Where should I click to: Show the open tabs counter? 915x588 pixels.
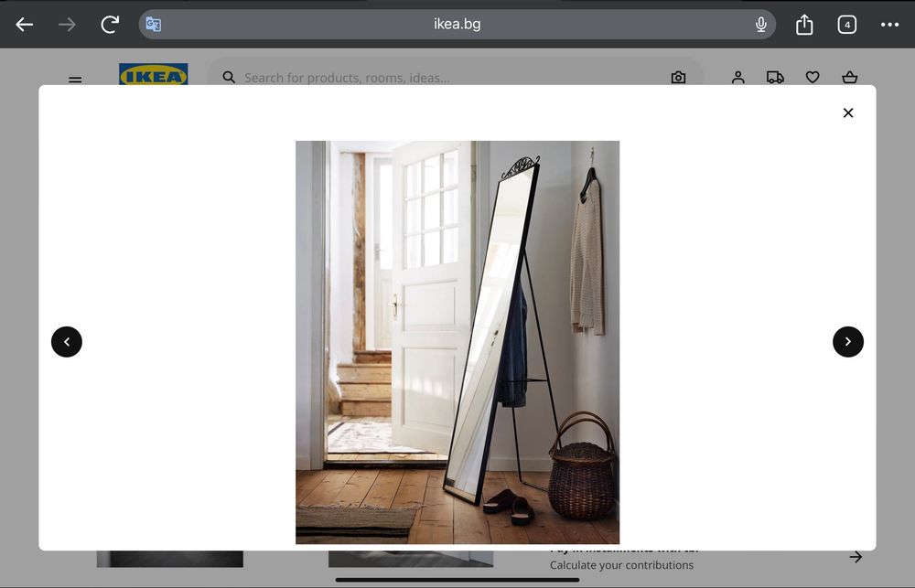tap(846, 25)
